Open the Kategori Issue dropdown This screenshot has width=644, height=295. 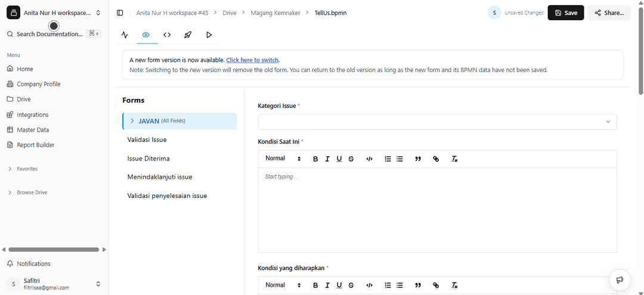coord(437,122)
